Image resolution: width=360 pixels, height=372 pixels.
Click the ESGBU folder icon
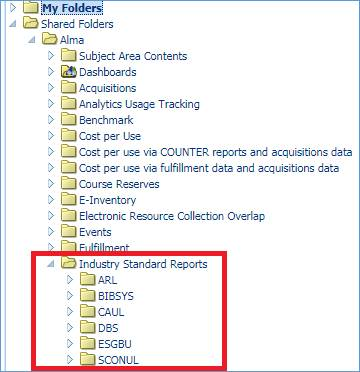pos(88,344)
